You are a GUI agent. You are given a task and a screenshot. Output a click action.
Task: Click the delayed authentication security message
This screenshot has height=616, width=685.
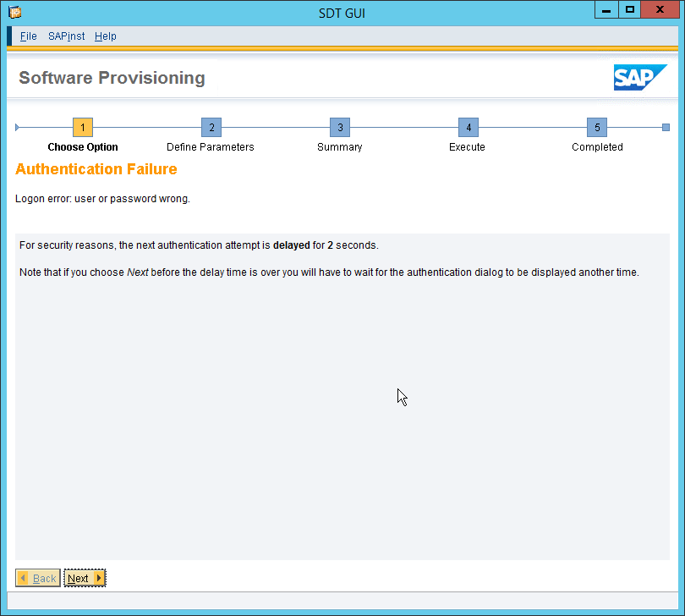[x=199, y=245]
